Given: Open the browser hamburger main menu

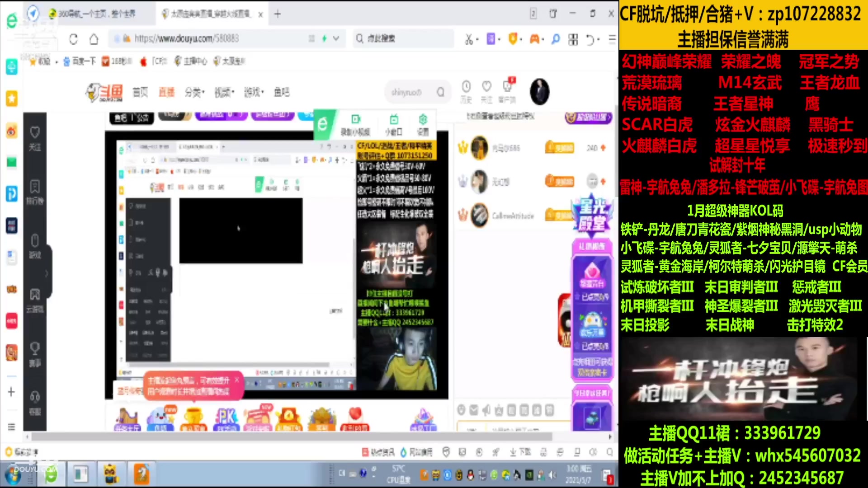Looking at the screenshot, I should (612, 39).
